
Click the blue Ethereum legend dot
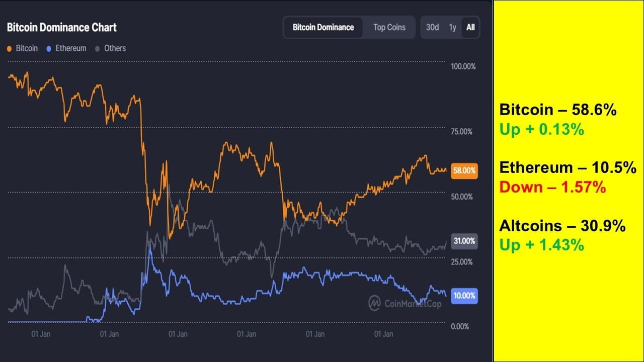49,49
